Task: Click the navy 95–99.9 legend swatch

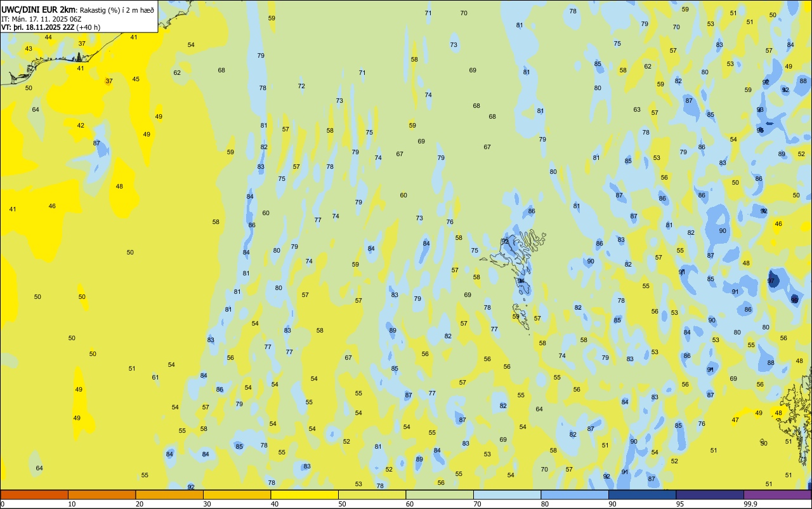Action: point(710,494)
